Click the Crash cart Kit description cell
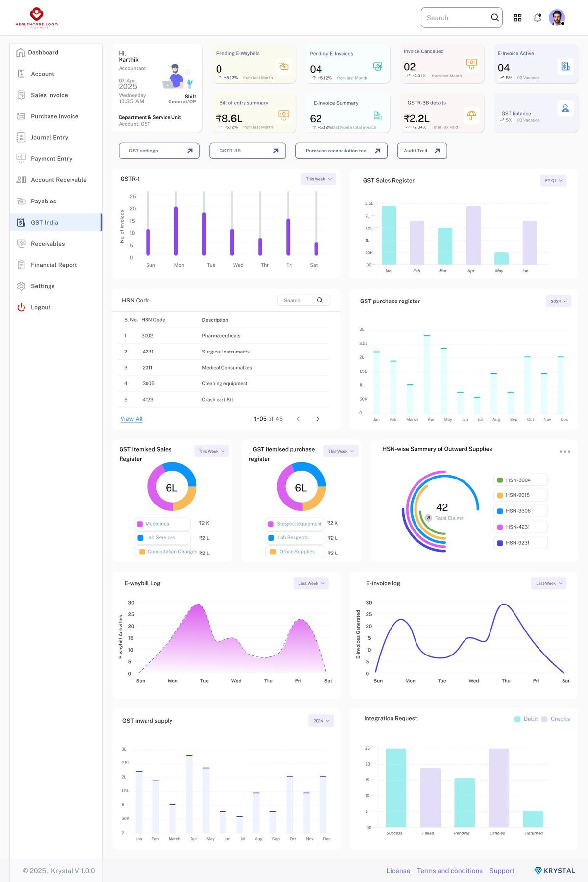 coord(218,400)
